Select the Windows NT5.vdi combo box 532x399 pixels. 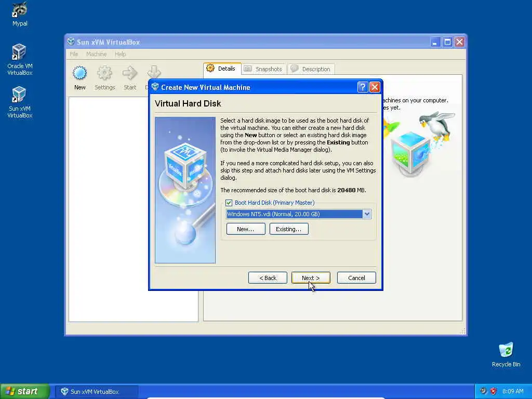point(299,214)
